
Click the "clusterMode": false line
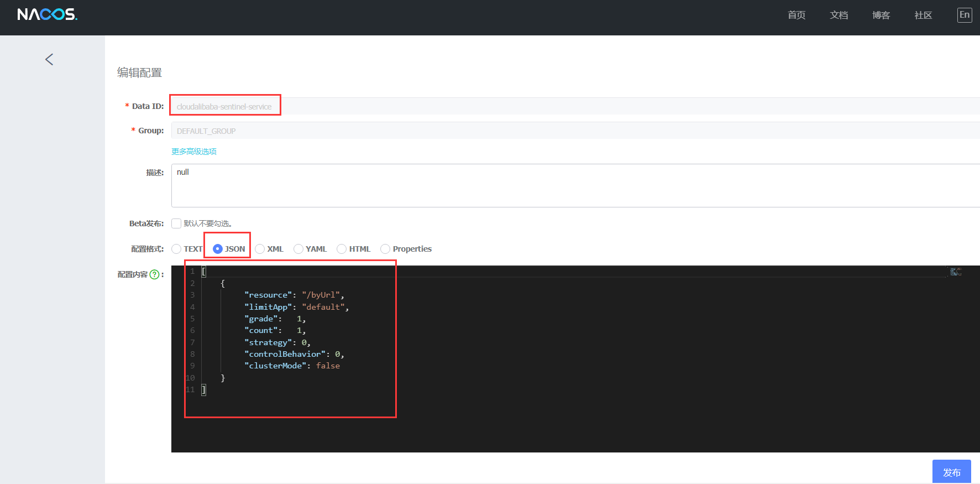(292, 366)
